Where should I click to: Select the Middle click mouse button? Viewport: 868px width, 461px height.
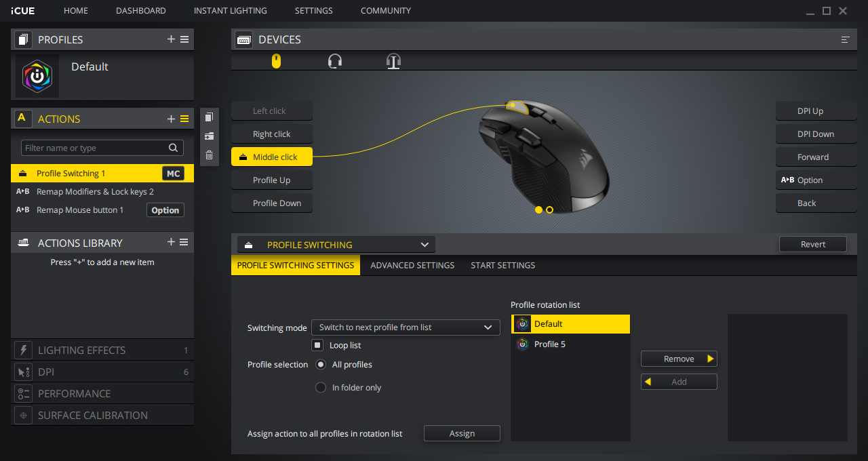tap(272, 157)
